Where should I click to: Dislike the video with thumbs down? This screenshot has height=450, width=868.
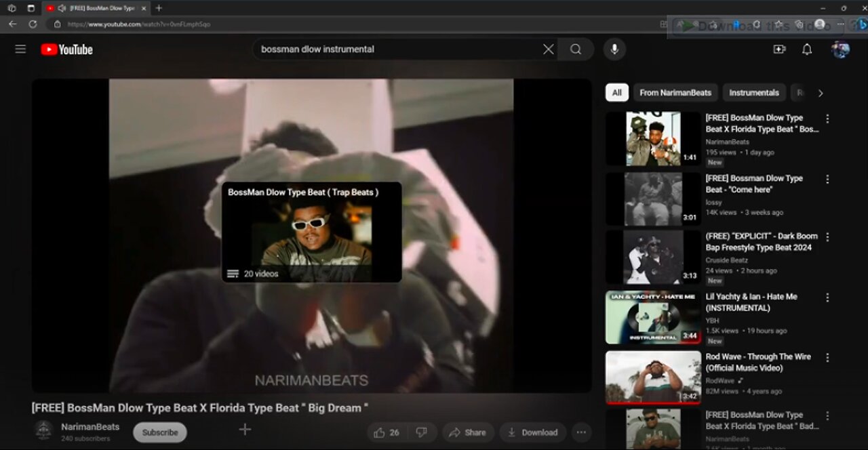pos(421,432)
